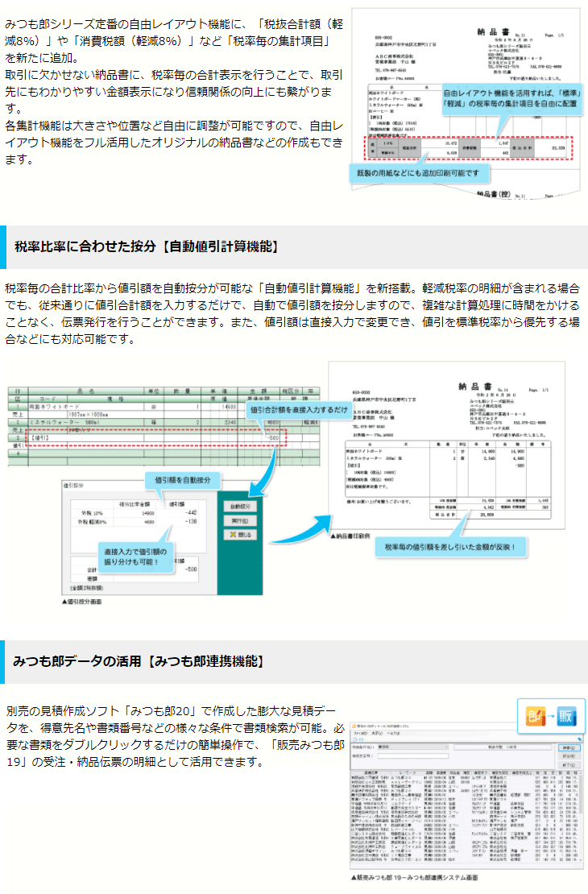The height and width of the screenshot is (894, 588).
Task: Click the 両面ホワイトボード row in slip table
Action: pyautogui.click(x=164, y=407)
